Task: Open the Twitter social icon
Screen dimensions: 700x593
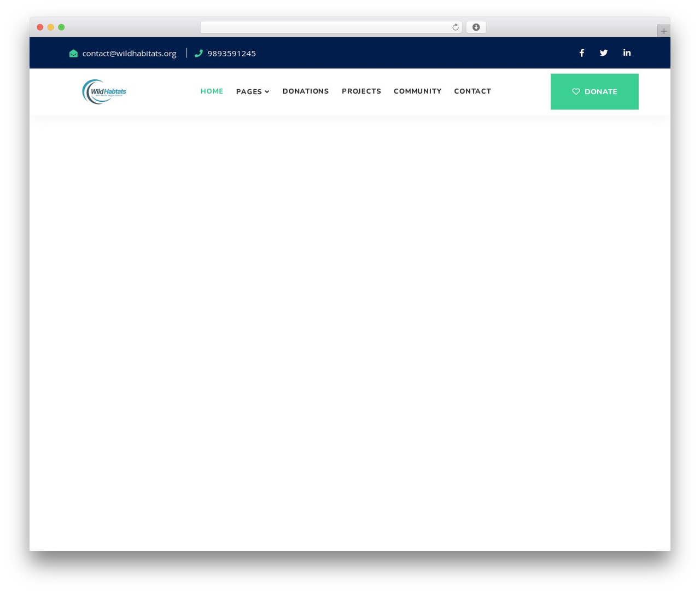Action: (x=604, y=53)
